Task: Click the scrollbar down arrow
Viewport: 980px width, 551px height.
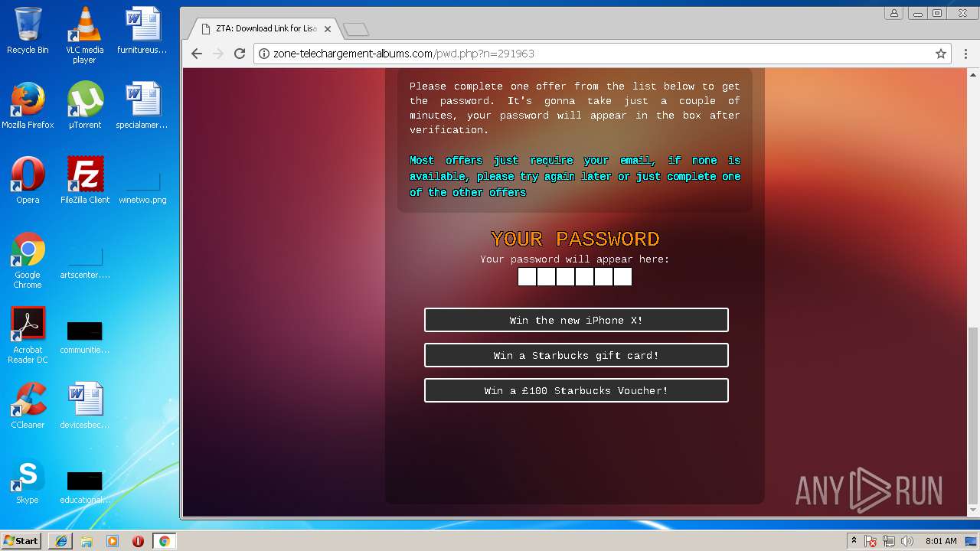Action: tap(973, 510)
